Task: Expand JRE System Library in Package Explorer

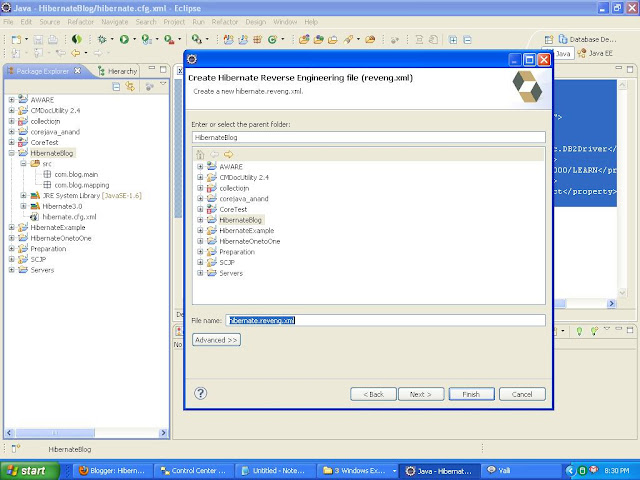Action: point(23,196)
